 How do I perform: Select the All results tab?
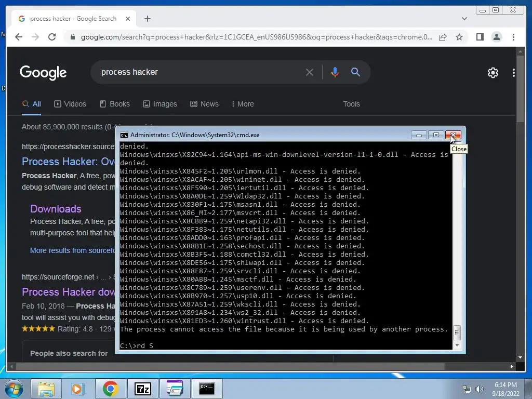tap(32, 104)
